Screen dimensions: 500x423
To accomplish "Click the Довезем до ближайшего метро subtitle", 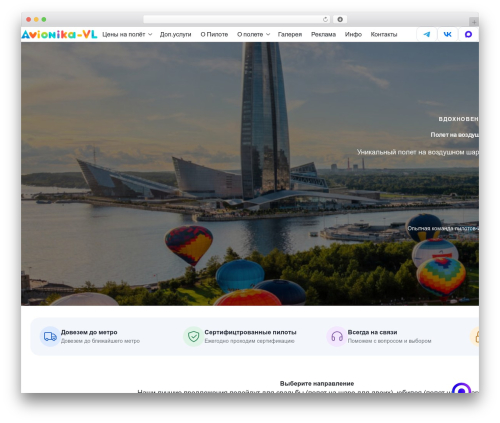I will click(100, 341).
